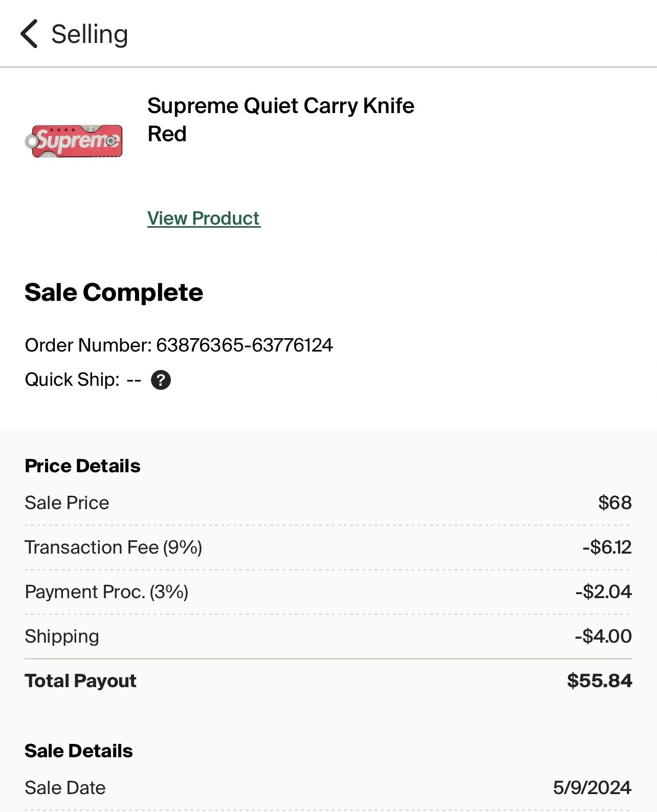The image size is (657, 812).
Task: Tap the Sale Details section heading
Action: 79,751
